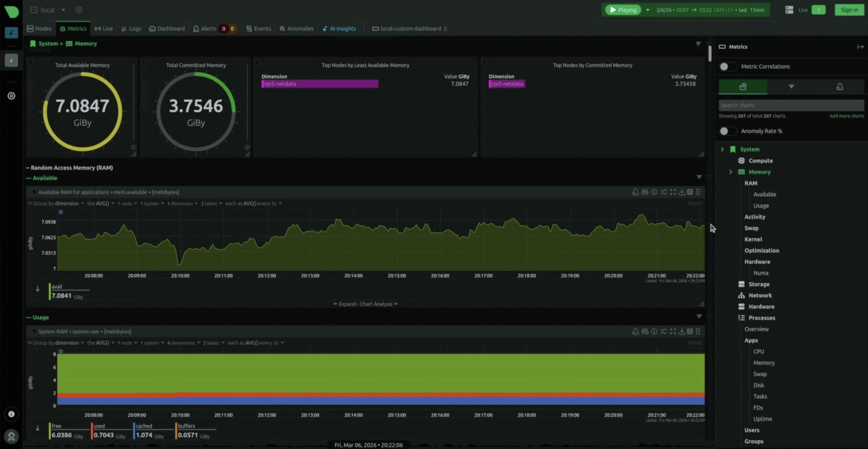Toggle the Playing playback button
This screenshot has height=449, width=868.
click(x=623, y=10)
